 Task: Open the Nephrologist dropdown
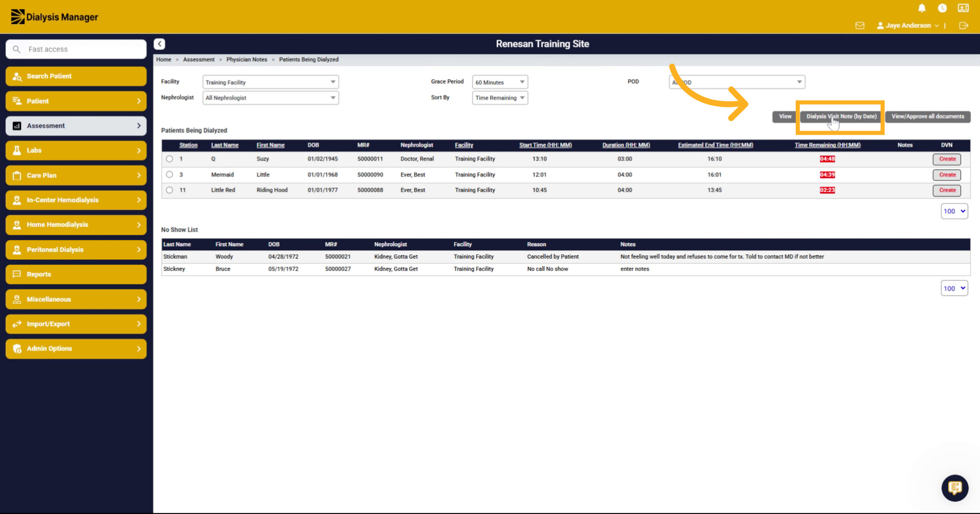click(x=270, y=98)
